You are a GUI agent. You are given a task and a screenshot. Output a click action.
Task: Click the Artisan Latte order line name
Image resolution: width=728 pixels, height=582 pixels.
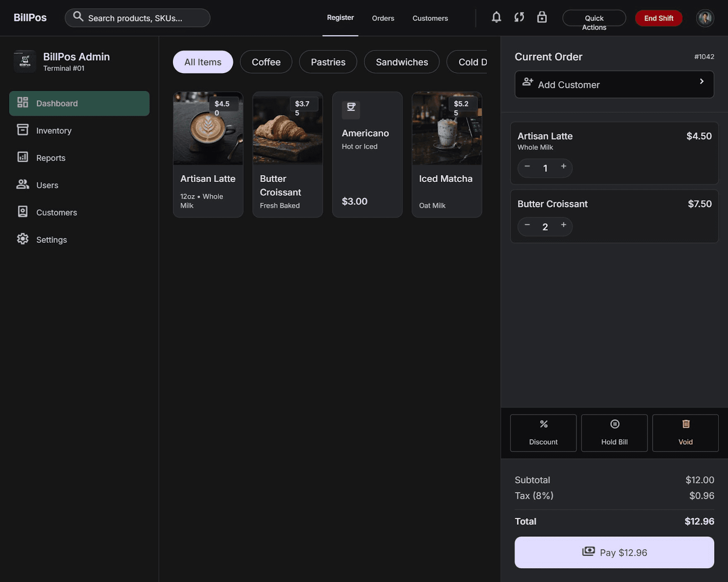point(545,136)
